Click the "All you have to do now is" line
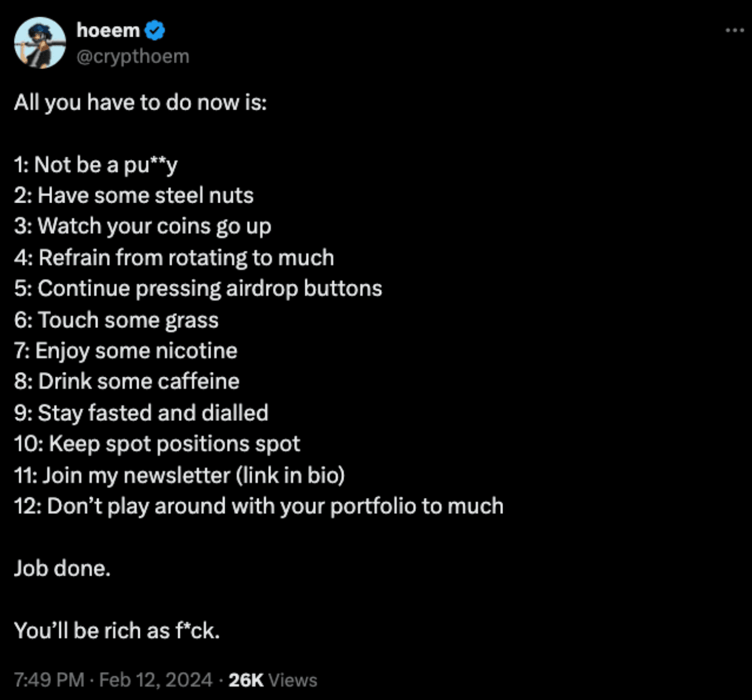 pos(140,103)
